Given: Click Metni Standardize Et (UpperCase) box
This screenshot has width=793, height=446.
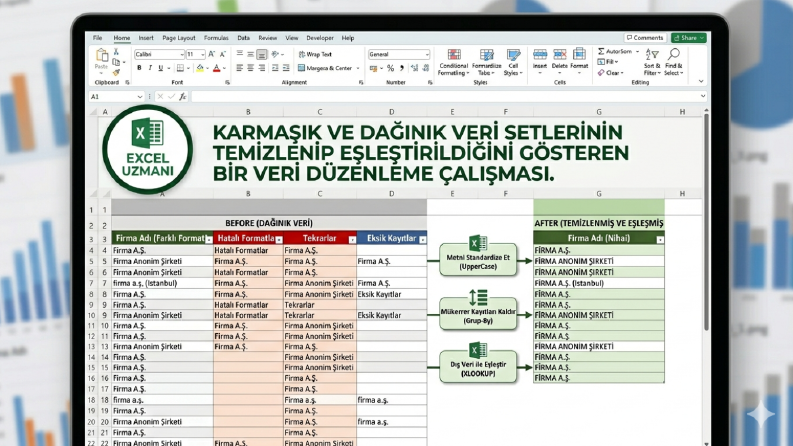Looking at the screenshot, I should [478, 259].
